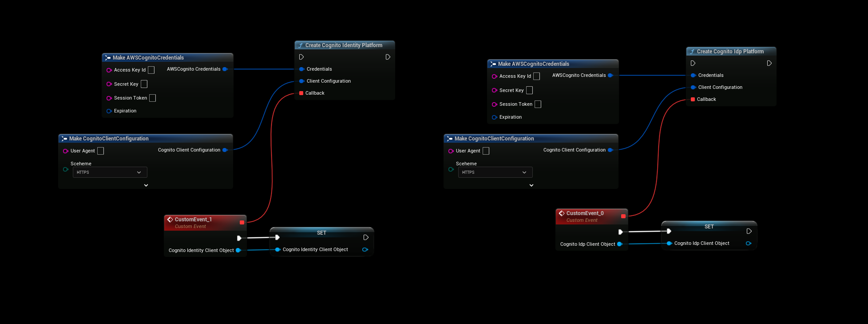Image resolution: width=868 pixels, height=324 pixels.
Task: Click the Credentials input pin on Create Cognito Idp Platform
Action: (693, 75)
